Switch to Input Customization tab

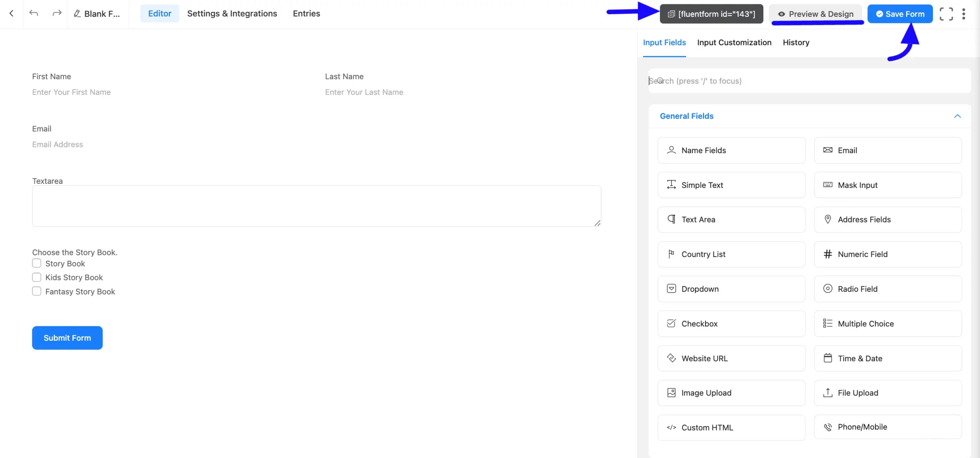pyautogui.click(x=734, y=43)
